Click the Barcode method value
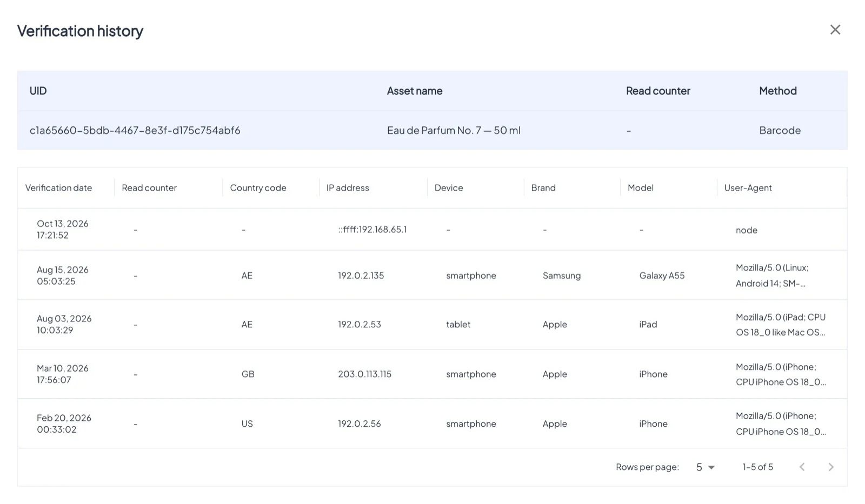This screenshot has width=865, height=504. click(780, 130)
